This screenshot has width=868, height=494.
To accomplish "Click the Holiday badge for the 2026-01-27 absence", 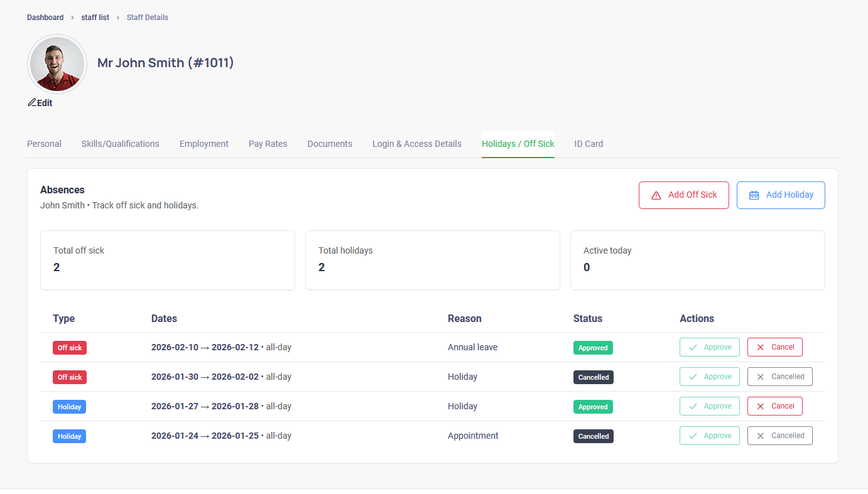I will [x=69, y=406].
